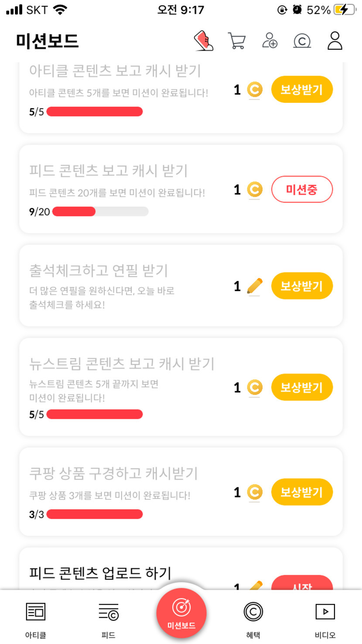
Task: Open the profile person icon
Action: pos(335,41)
